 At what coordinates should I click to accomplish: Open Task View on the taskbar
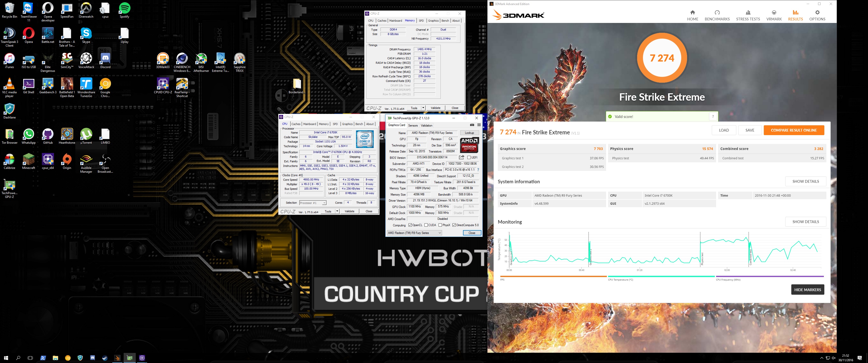pyautogui.click(x=30, y=358)
